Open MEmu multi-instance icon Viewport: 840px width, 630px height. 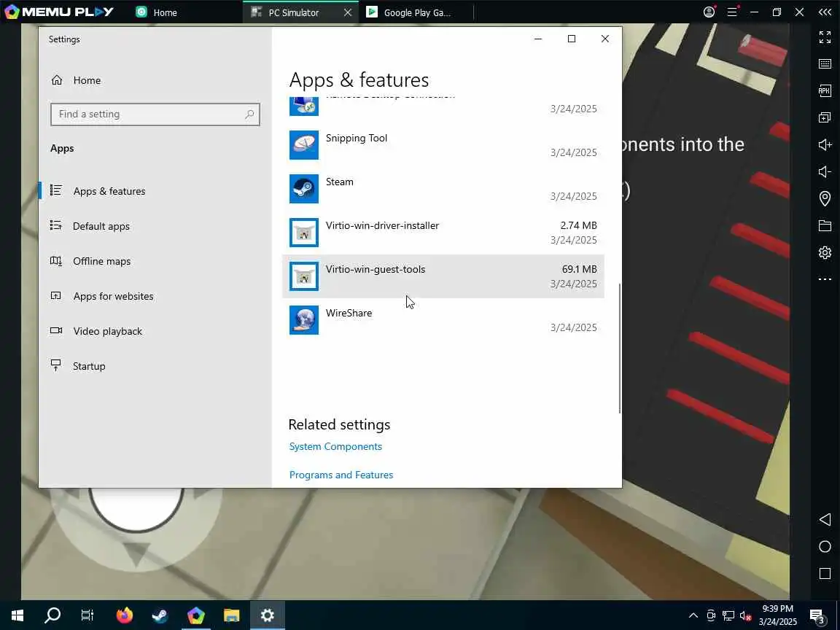click(825, 117)
